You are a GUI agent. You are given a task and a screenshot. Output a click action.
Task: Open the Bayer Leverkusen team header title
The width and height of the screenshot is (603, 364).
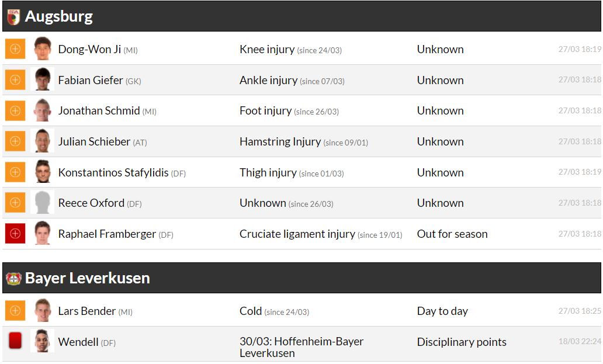(x=87, y=278)
